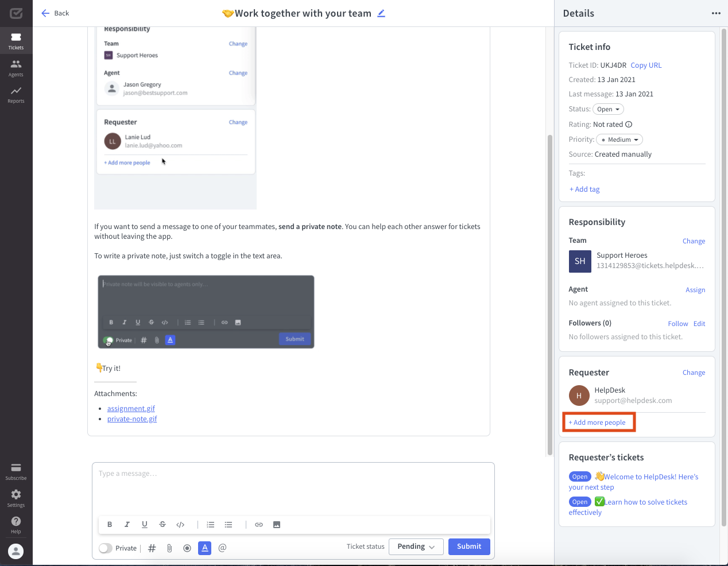Open the Tickets section in sidebar

click(16, 41)
